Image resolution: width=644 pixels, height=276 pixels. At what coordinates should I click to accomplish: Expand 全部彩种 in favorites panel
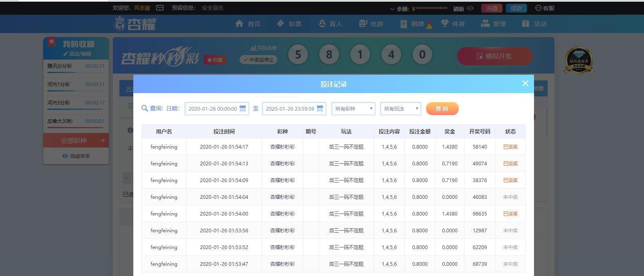[76, 140]
